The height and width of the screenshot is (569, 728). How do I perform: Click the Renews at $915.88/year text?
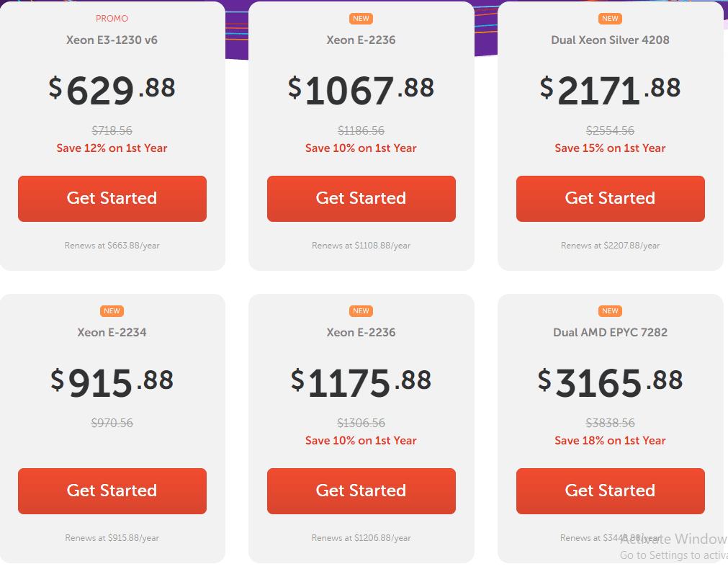(x=112, y=538)
